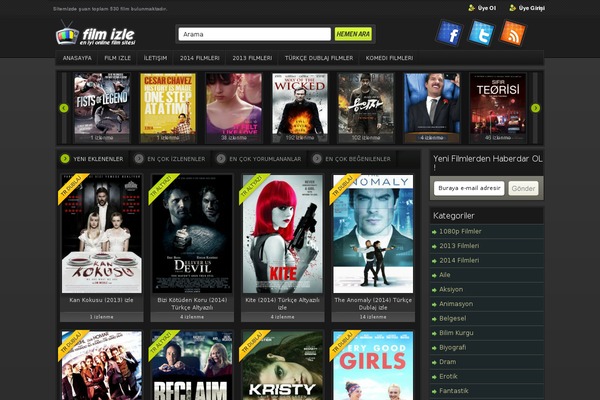Open the 2013 FİLMLERİ menu item
The image size is (600, 400).
click(x=252, y=58)
